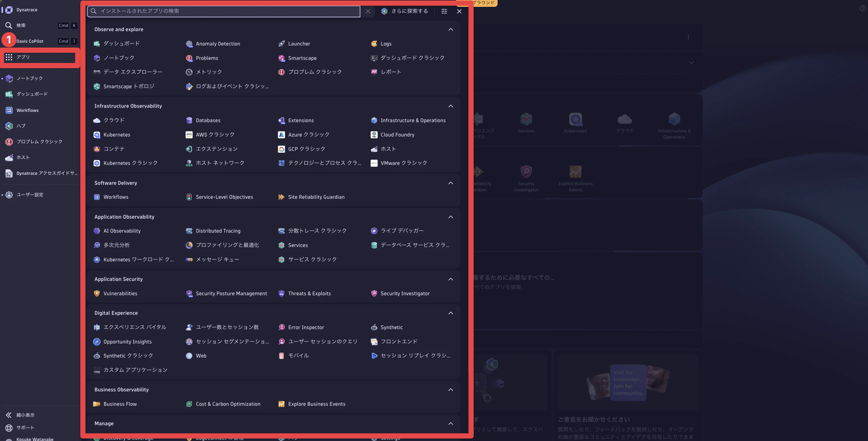Open the Opportunity Insights icon
This screenshot has width=868, height=441.
click(97, 342)
